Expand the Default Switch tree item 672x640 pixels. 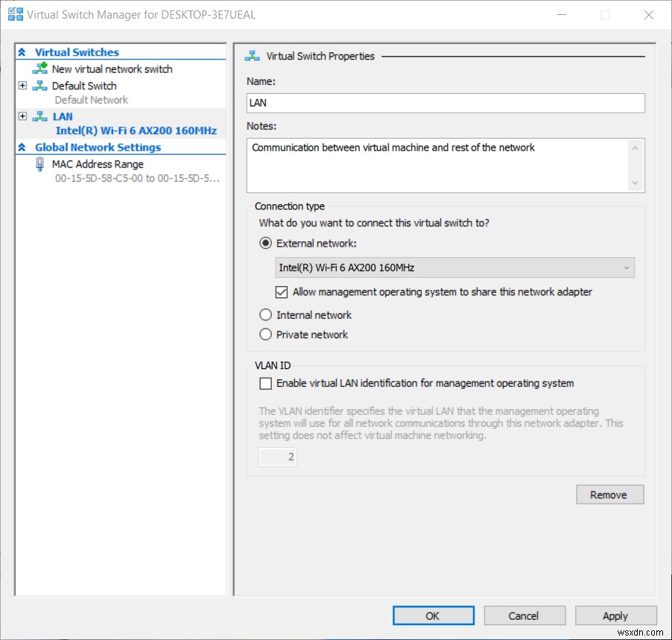(22, 86)
